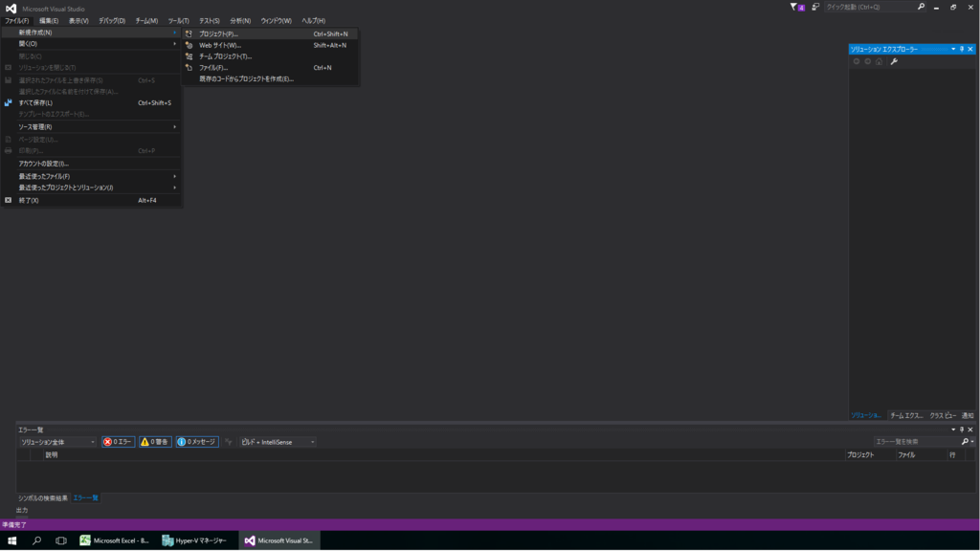Open Solution Explorer window position dropdown arrow
Image resolution: width=980 pixels, height=551 pixels.
(953, 49)
